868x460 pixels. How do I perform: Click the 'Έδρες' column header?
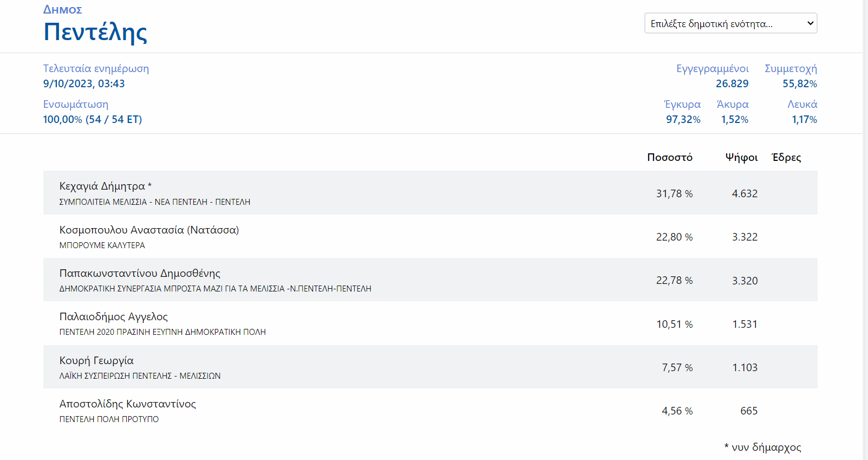click(x=786, y=158)
